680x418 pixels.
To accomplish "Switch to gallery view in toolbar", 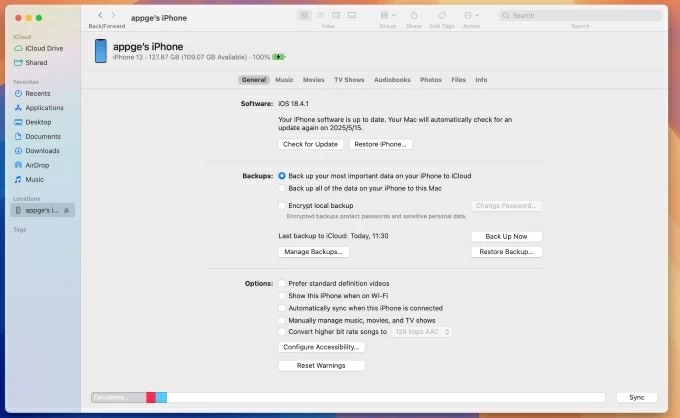I will pyautogui.click(x=354, y=16).
